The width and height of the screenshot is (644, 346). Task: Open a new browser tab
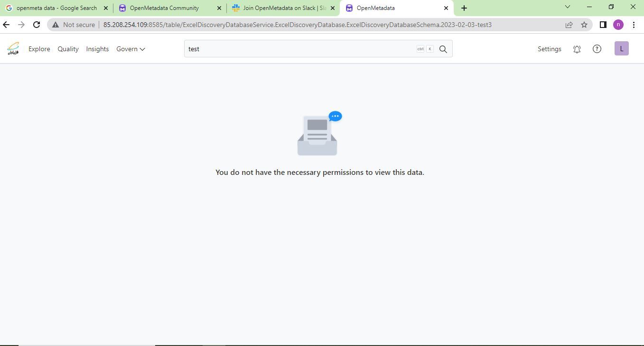464,8
